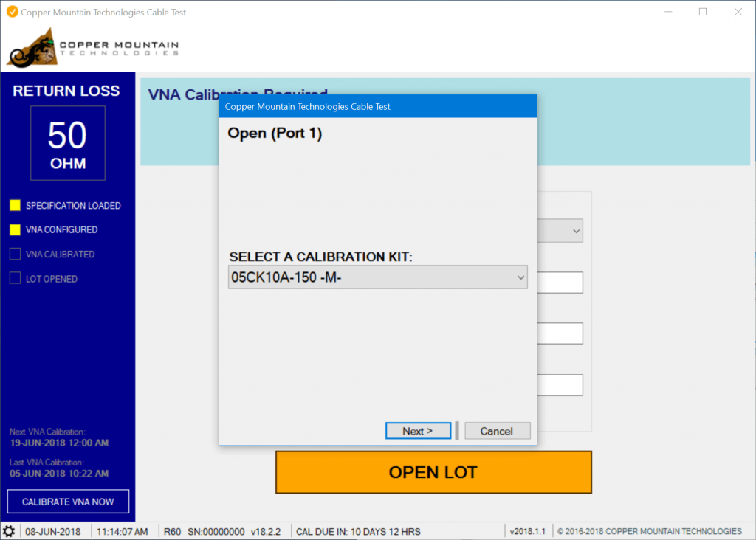Click the Lot Opened checkbox
The height and width of the screenshot is (540, 756).
coord(15,279)
